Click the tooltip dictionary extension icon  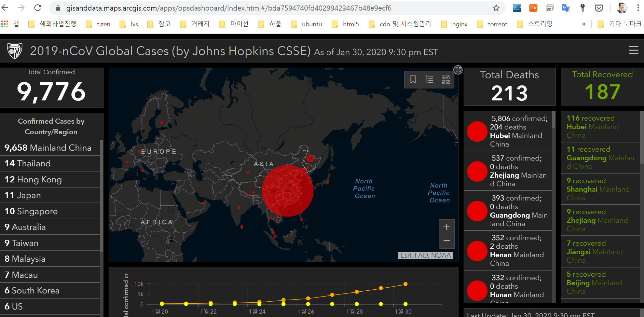click(517, 8)
